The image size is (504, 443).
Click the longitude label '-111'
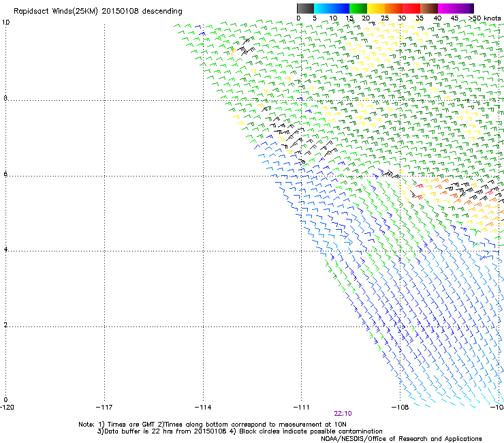(302, 408)
